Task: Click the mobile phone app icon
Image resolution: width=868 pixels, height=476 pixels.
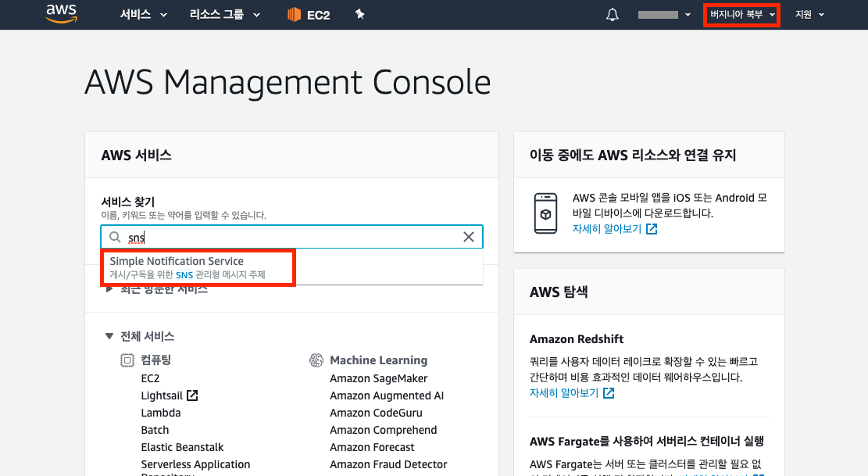Action: tap(545, 213)
